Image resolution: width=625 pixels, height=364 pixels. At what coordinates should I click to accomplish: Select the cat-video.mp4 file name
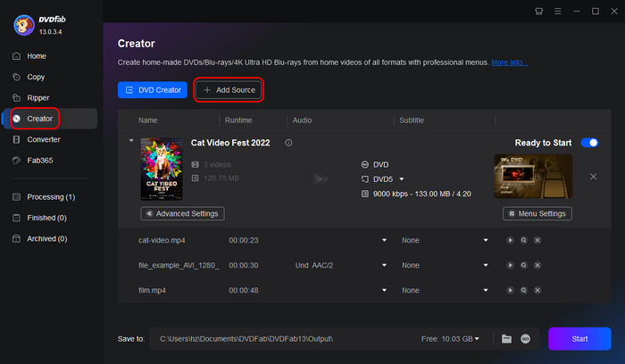point(162,240)
